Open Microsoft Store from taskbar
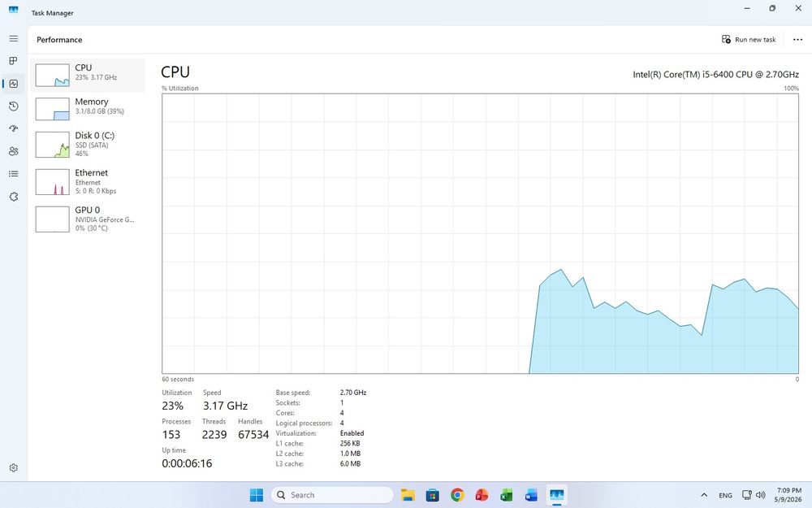This screenshot has height=508, width=812. pyautogui.click(x=433, y=495)
